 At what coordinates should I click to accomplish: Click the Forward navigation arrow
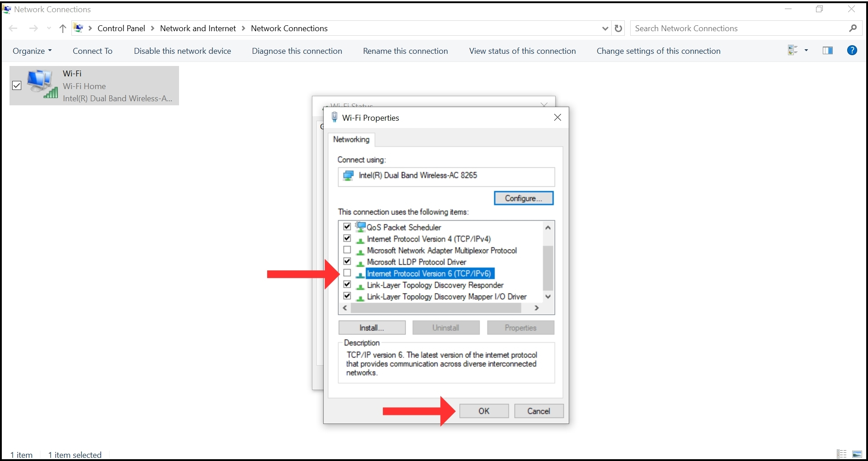coord(33,28)
